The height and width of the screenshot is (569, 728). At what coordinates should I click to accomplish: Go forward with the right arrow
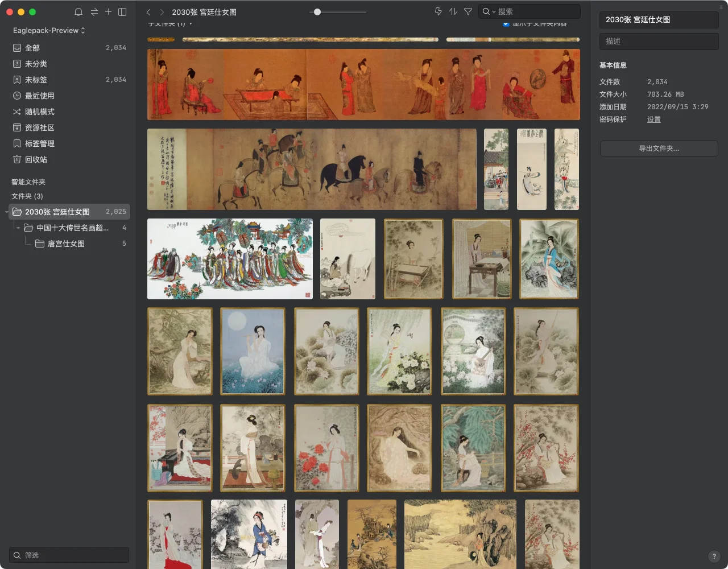[x=162, y=12]
